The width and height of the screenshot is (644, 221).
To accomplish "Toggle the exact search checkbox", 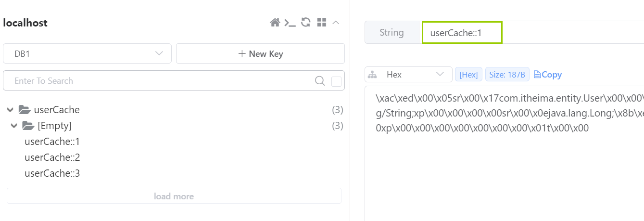I will 336,81.
